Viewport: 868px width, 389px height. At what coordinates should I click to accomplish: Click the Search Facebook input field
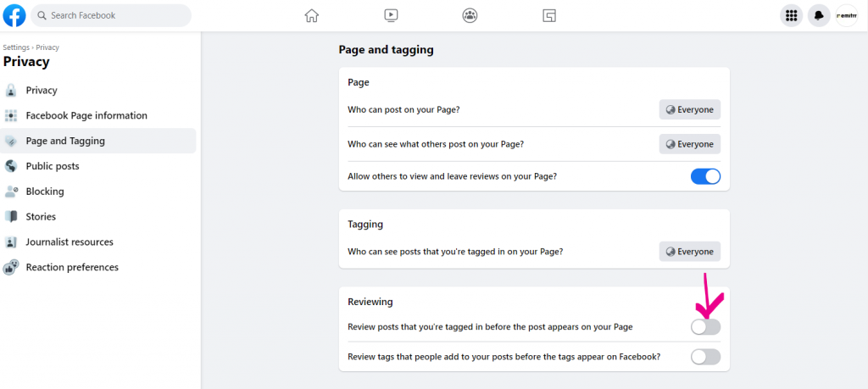coord(111,15)
